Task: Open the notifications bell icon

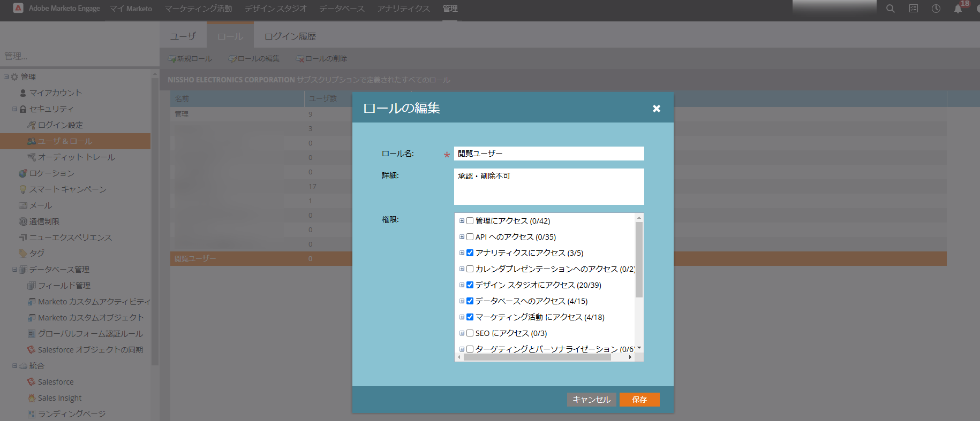Action: [958, 9]
